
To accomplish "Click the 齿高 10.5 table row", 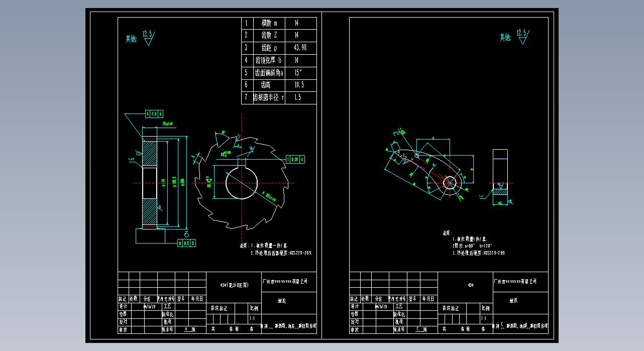I will (x=279, y=85).
